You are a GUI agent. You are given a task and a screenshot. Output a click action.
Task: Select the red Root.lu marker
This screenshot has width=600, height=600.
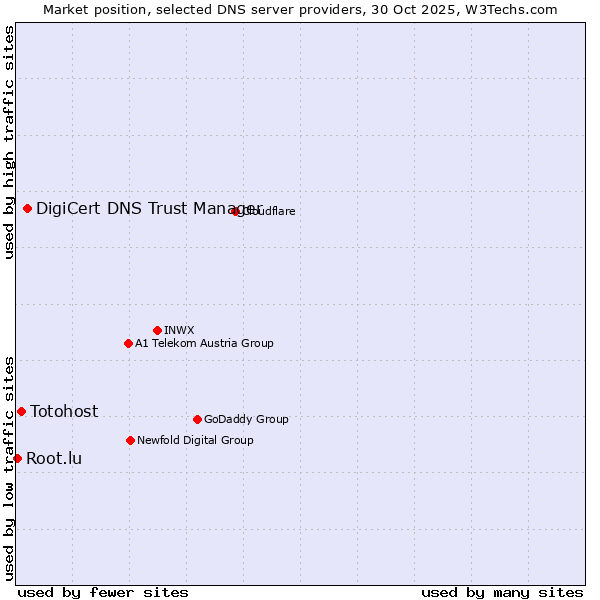[x=17, y=458]
